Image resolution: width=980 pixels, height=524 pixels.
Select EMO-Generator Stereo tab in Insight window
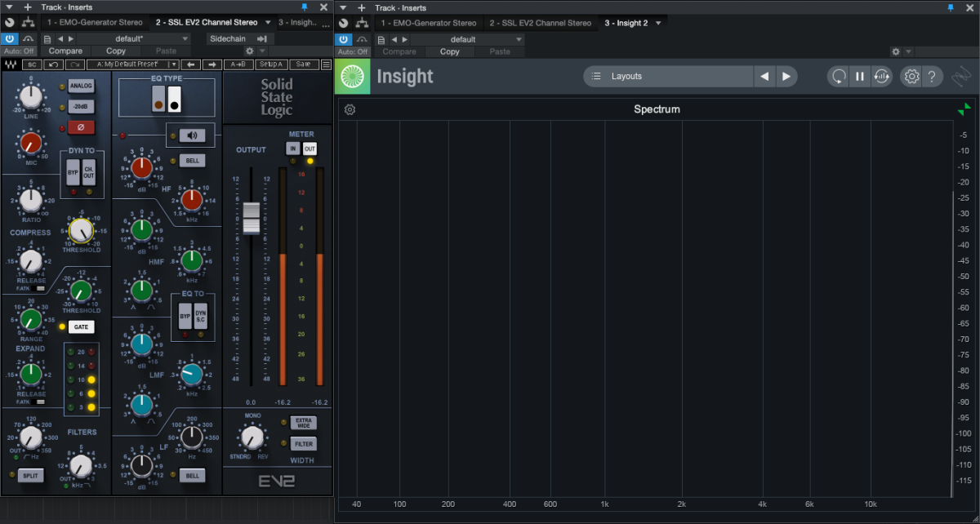pyautogui.click(x=429, y=22)
